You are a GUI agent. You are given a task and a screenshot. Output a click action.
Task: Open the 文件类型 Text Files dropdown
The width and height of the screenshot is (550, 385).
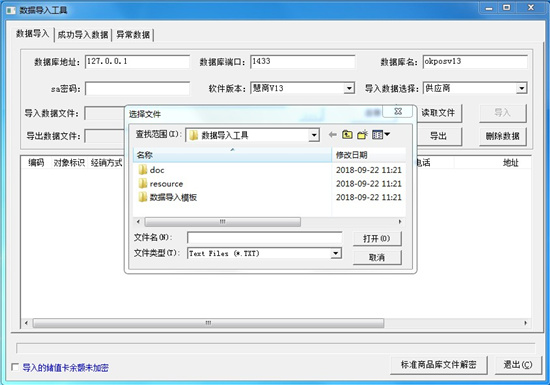336,253
